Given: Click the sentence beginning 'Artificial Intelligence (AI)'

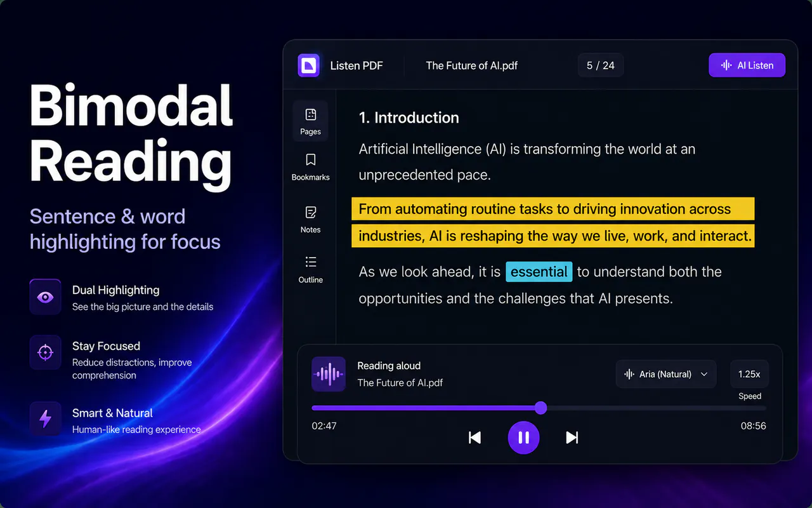Looking at the screenshot, I should (527, 162).
